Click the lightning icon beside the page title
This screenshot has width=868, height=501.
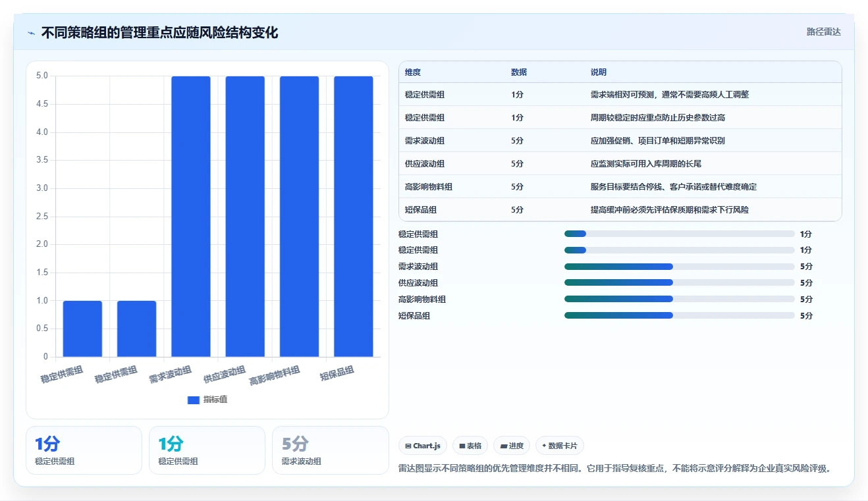coord(32,32)
